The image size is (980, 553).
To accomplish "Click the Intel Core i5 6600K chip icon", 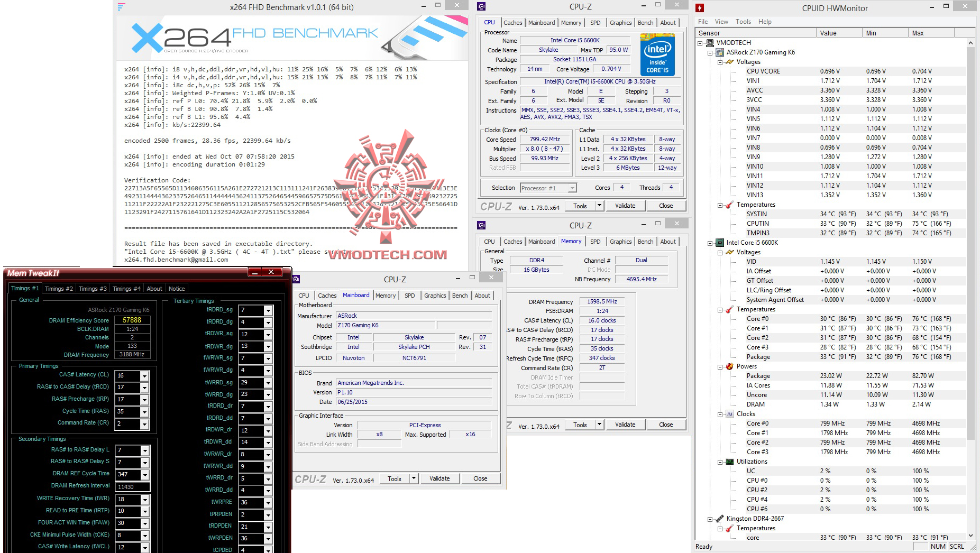I will pos(720,243).
